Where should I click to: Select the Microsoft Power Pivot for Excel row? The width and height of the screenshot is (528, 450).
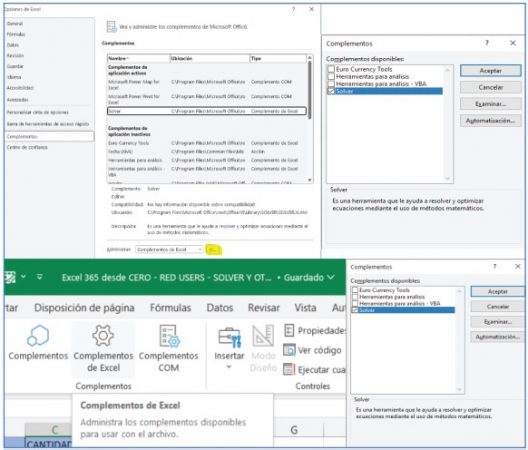[207, 99]
